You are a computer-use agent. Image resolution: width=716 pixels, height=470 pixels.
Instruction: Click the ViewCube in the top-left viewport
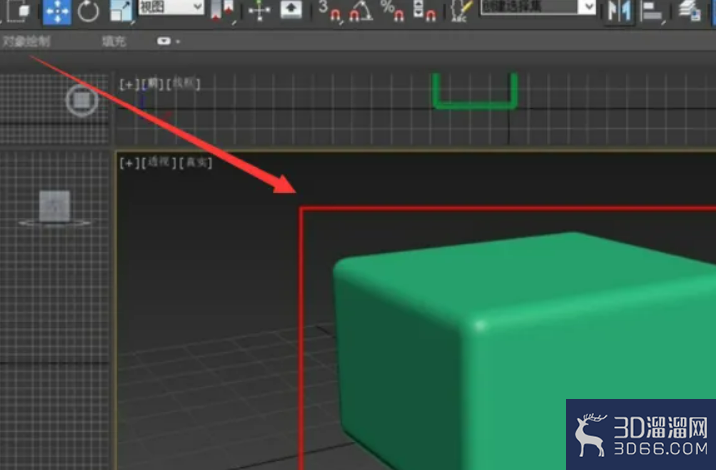click(82, 100)
